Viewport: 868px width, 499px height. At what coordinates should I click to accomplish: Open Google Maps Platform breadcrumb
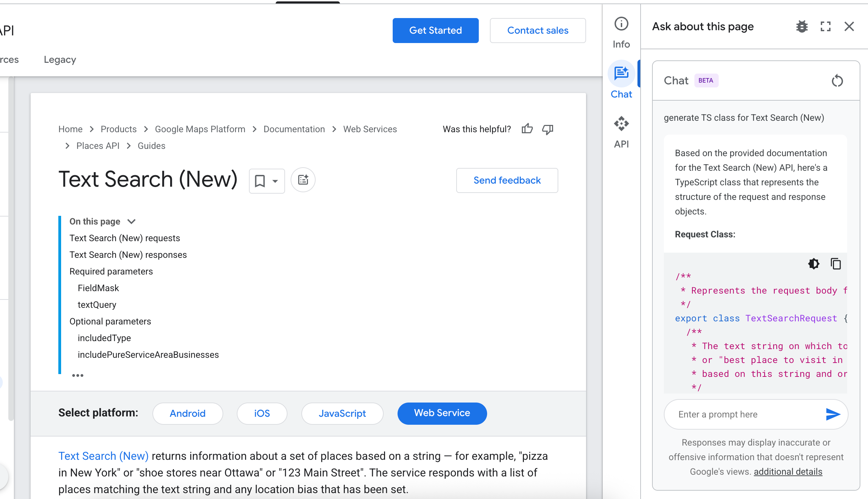pos(200,129)
